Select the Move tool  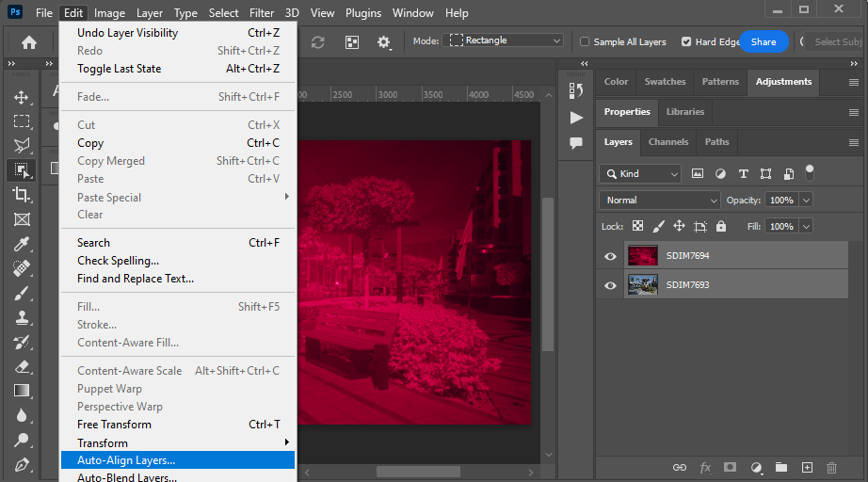point(22,97)
